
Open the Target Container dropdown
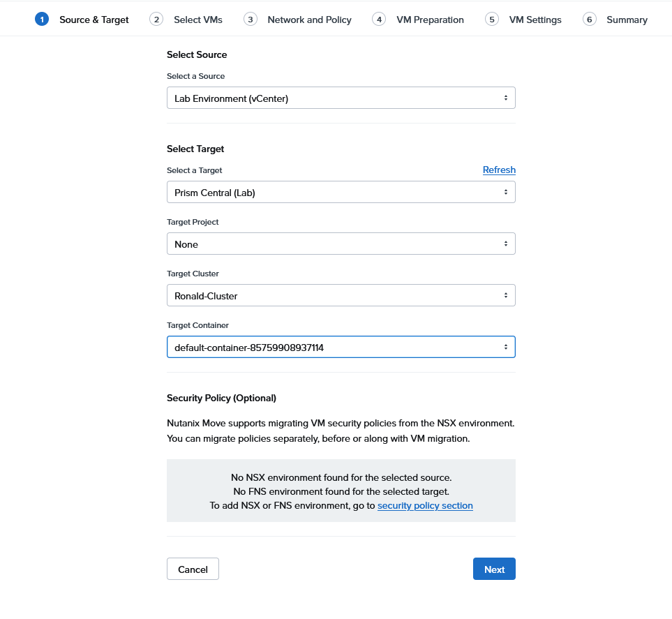[341, 348]
